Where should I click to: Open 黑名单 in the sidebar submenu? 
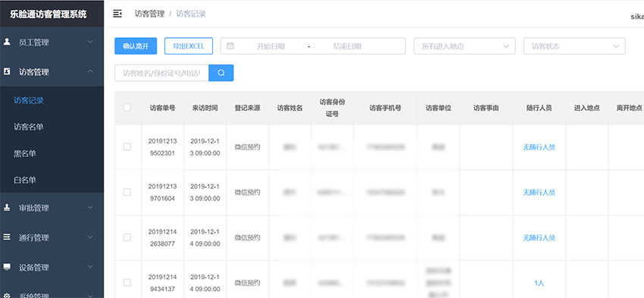(25, 153)
